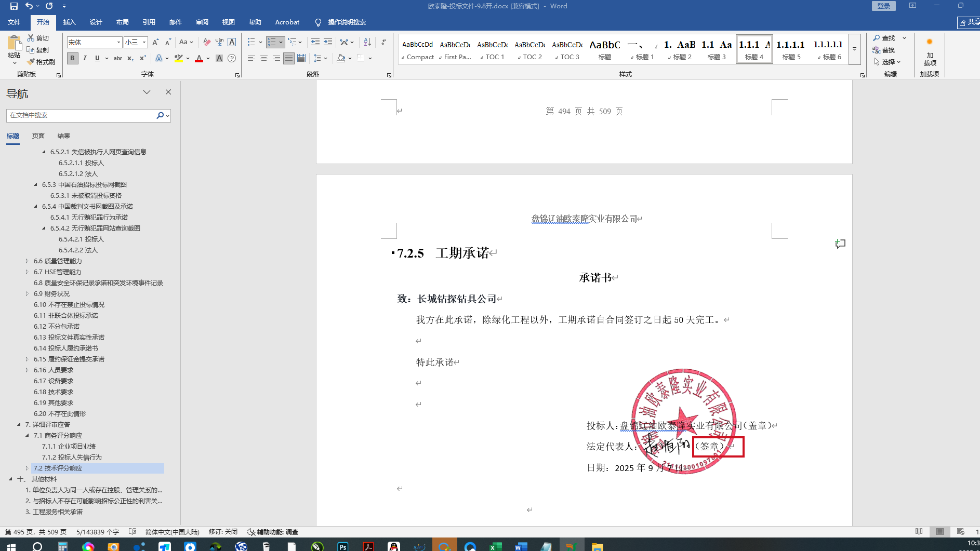The image size is (980, 551).
Task: Expand the 6.6 质量管理能力 heading
Action: tap(27, 261)
